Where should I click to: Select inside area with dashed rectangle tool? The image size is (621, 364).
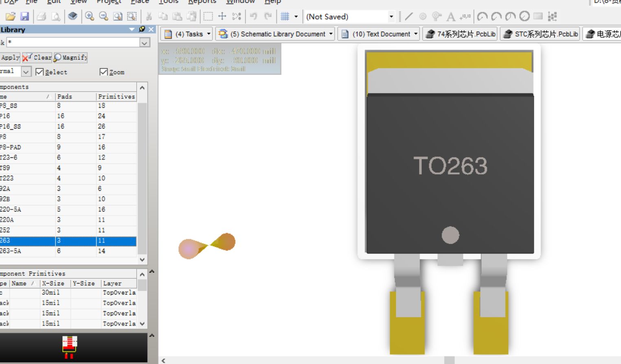coord(208,16)
